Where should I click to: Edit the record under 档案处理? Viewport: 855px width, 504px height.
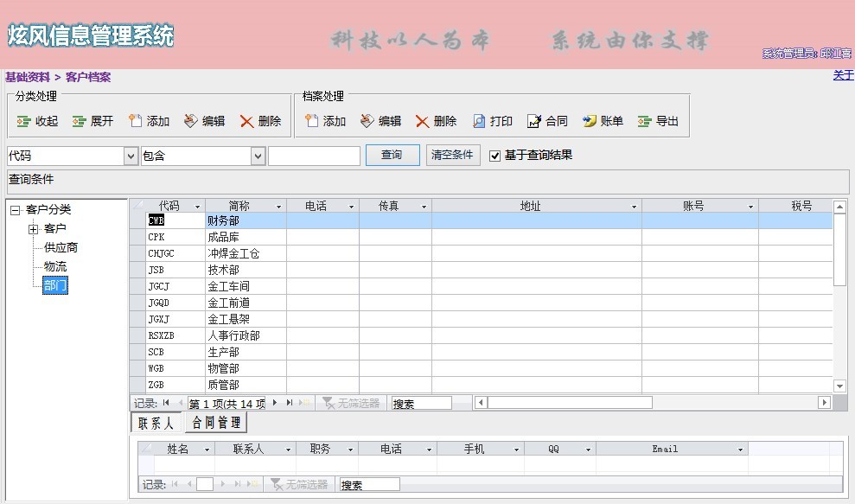(381, 121)
